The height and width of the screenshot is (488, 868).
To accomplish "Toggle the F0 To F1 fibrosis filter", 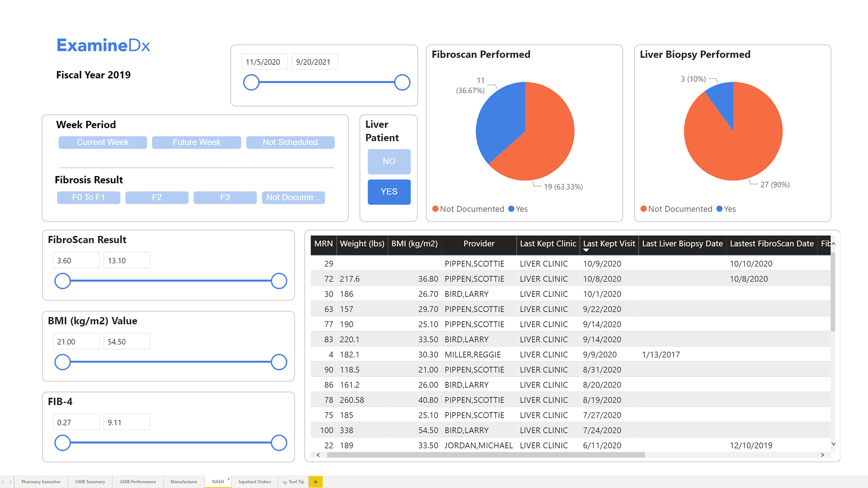I will (x=89, y=197).
